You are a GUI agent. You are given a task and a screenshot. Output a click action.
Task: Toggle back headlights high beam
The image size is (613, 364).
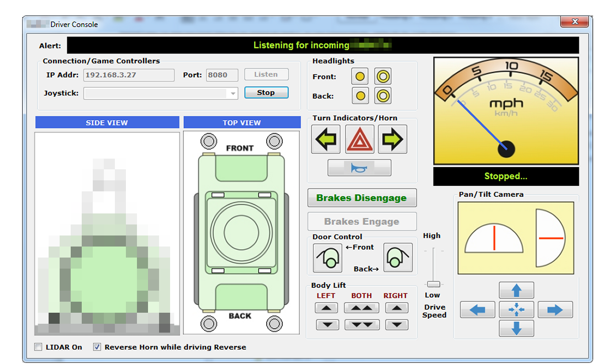tap(383, 96)
